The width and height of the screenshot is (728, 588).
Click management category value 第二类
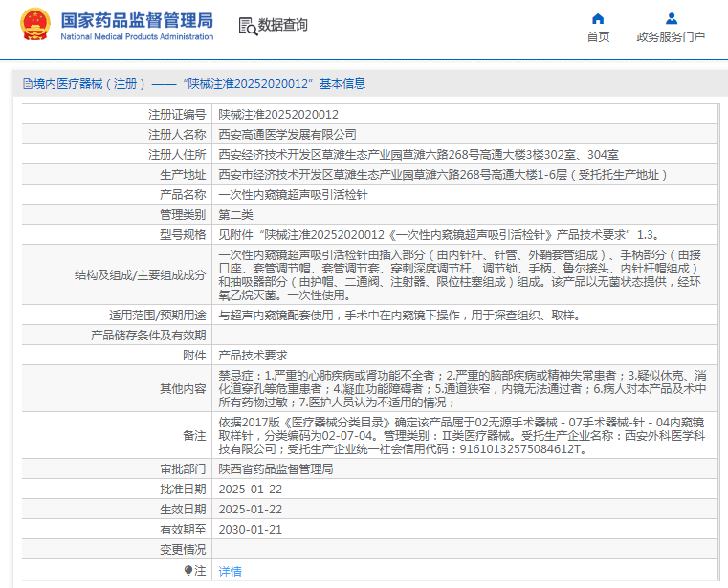click(x=236, y=215)
